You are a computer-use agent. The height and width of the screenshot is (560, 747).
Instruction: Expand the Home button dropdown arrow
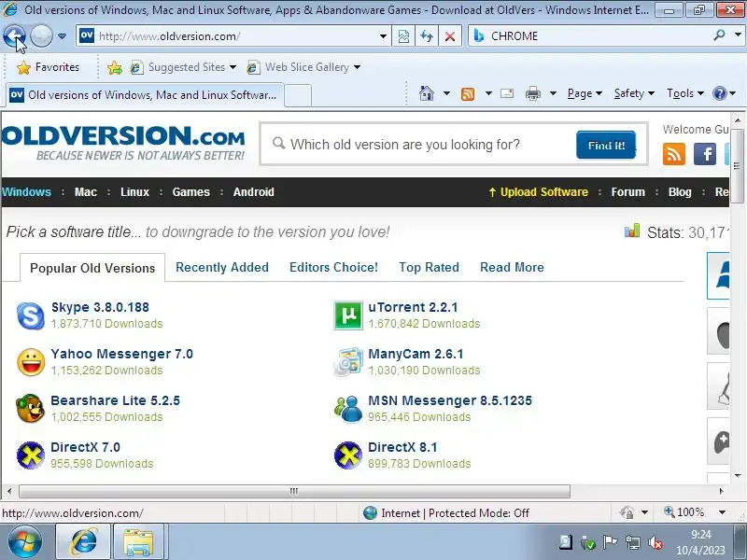click(x=446, y=93)
